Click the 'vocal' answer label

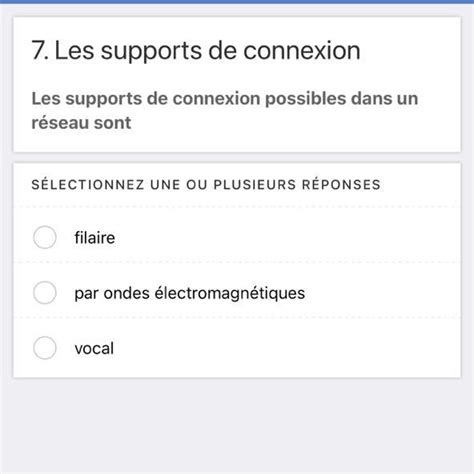point(94,349)
